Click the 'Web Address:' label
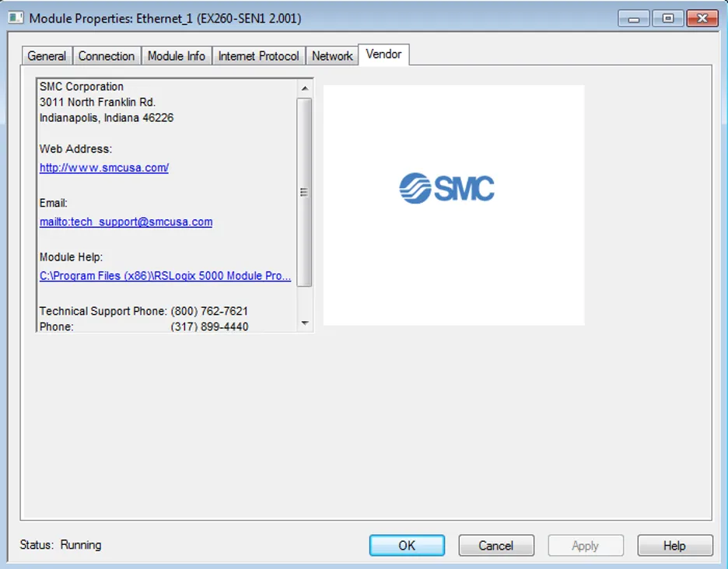Viewport: 728px width, 569px height. 75,149
